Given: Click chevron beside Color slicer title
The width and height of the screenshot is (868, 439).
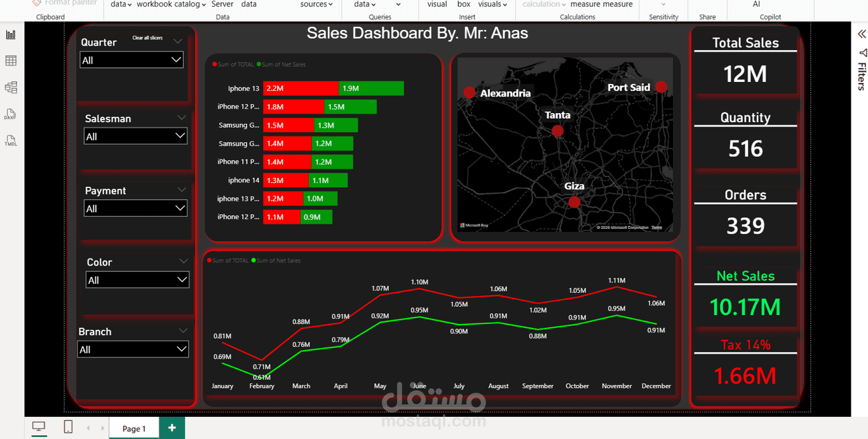Looking at the screenshot, I should pos(184,261).
